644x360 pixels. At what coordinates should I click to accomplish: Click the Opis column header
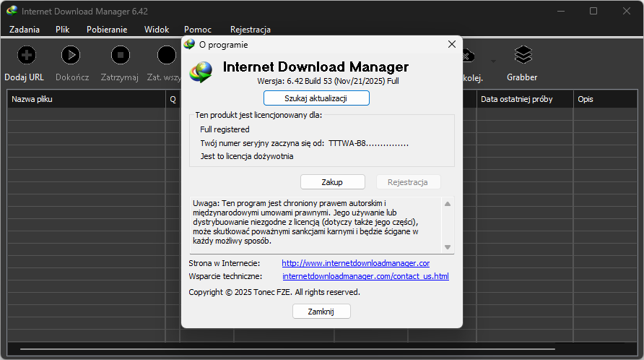coord(605,99)
